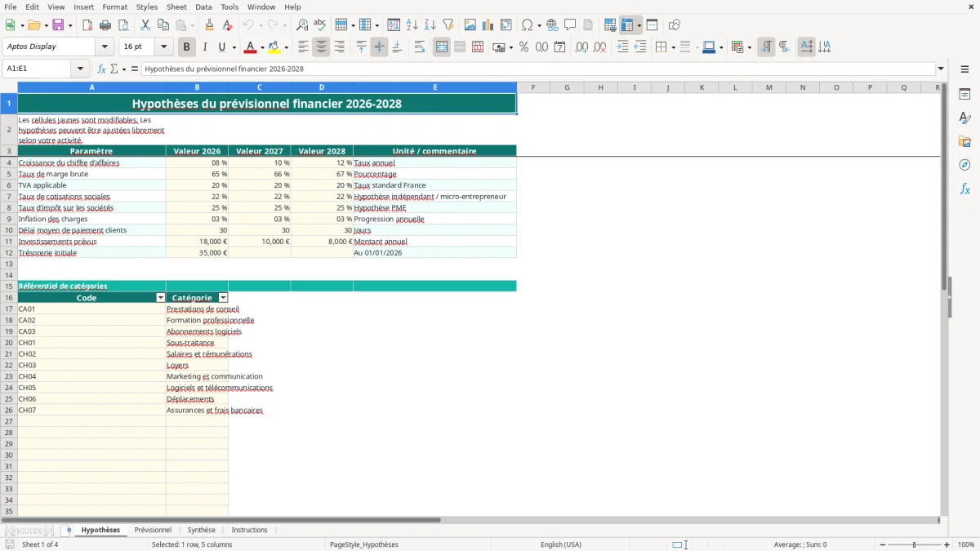This screenshot has width=980, height=551.
Task: Open the Code column filter dropdown
Action: pyautogui.click(x=161, y=298)
